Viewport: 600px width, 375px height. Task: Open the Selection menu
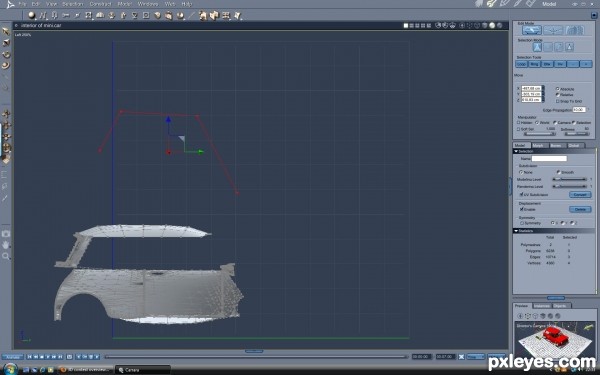[72, 4]
